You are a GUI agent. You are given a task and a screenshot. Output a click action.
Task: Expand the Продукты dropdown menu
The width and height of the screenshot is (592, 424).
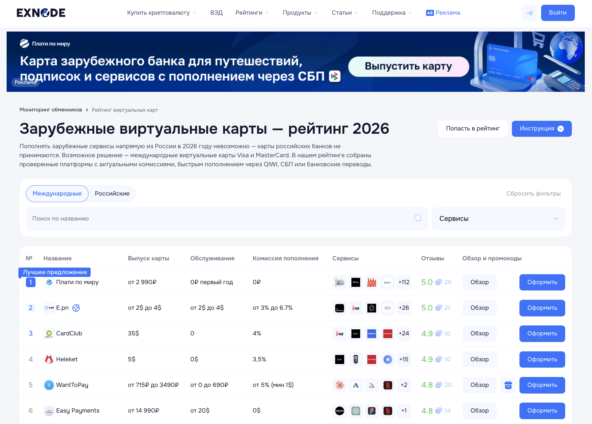[x=300, y=13]
